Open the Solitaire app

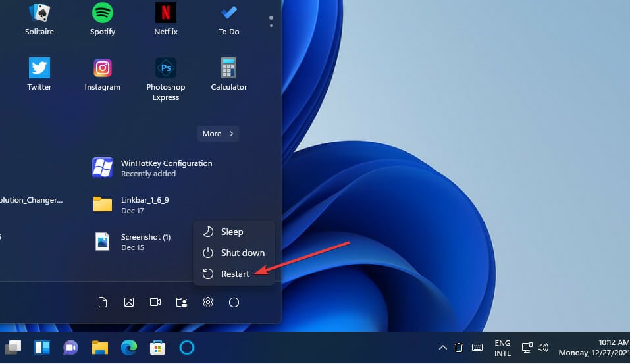pyautogui.click(x=39, y=19)
